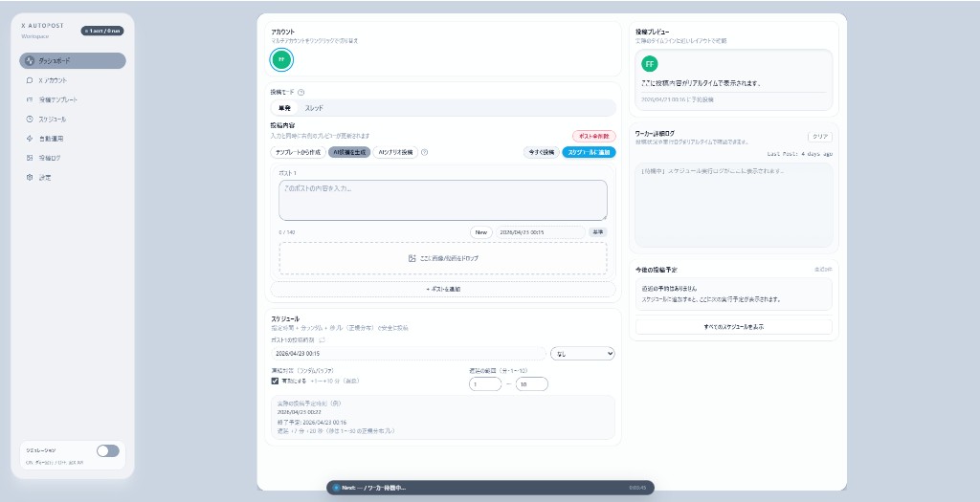Open the 投稿テンプレート icon in sidebar

[30, 99]
